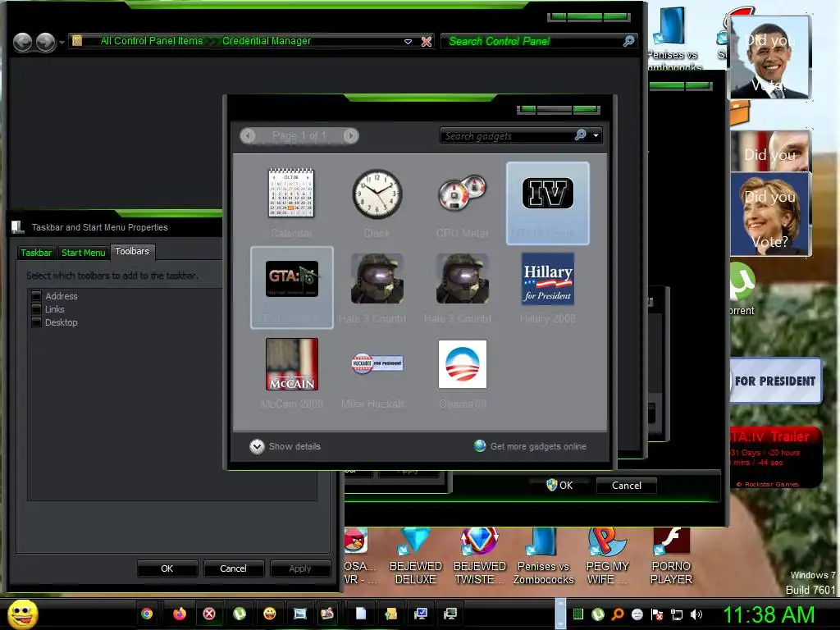Open Bejeweled Deluxe desktop shortcut
840x630 pixels.
point(416,556)
